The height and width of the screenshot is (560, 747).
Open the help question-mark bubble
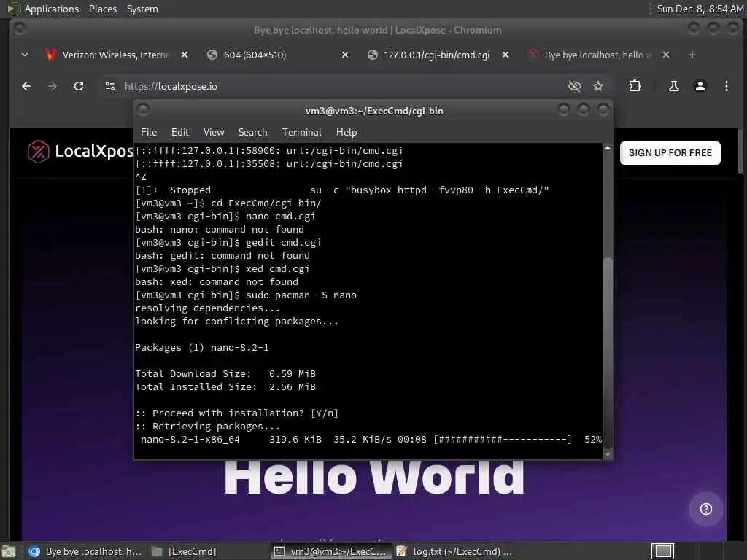pyautogui.click(x=705, y=509)
